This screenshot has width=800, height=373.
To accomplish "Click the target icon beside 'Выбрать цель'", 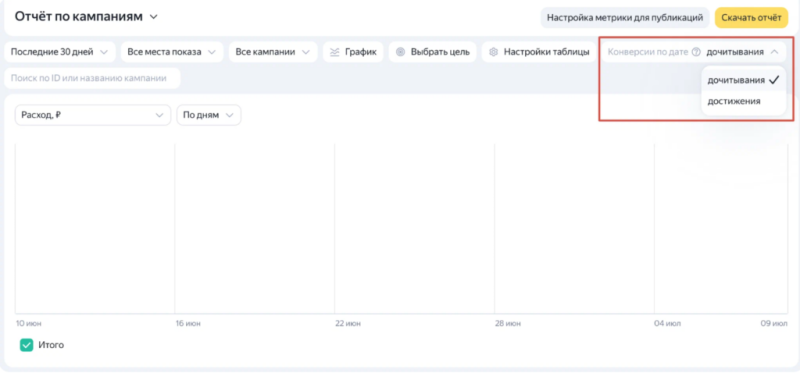I will click(x=401, y=52).
